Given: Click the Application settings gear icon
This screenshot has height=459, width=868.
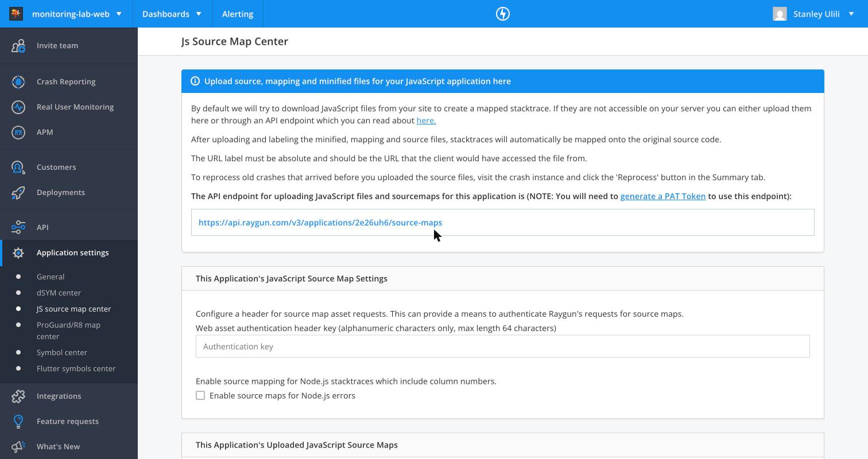Looking at the screenshot, I should pos(18,252).
